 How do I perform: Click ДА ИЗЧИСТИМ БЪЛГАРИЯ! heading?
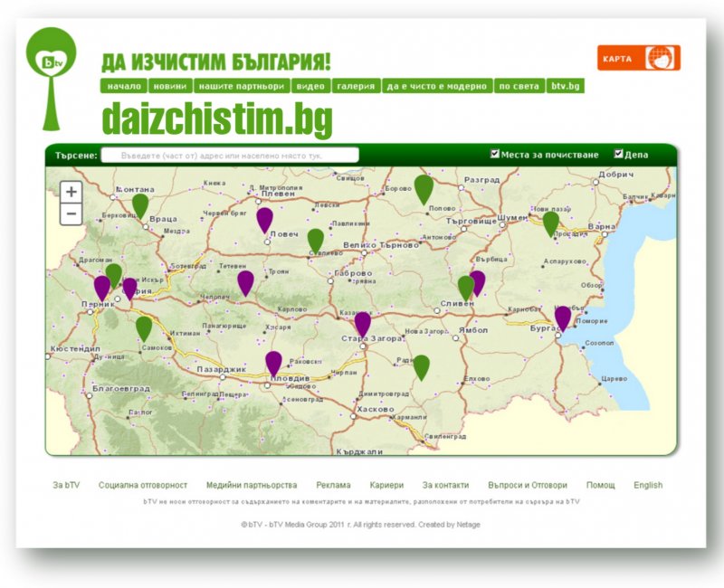coord(215,62)
